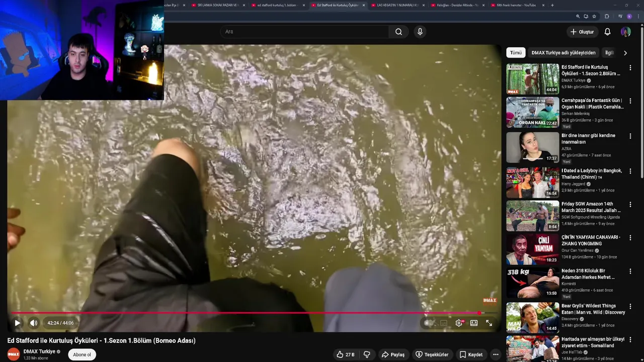Select the Tümü filter chip

point(516,53)
